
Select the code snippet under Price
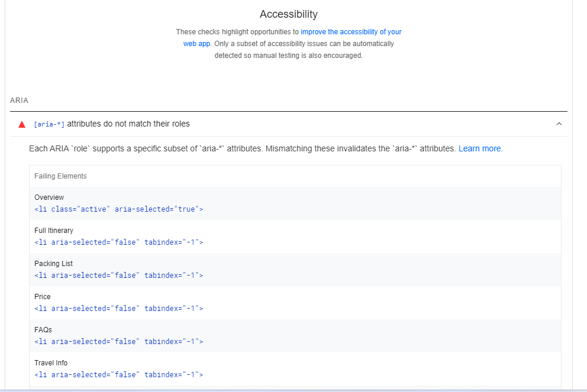point(119,309)
